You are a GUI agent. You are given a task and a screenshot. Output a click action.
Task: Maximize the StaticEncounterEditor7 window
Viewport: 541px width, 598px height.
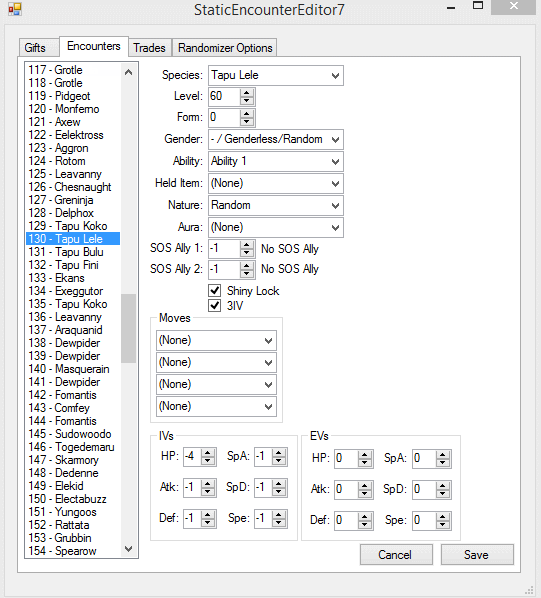tap(478, 6)
